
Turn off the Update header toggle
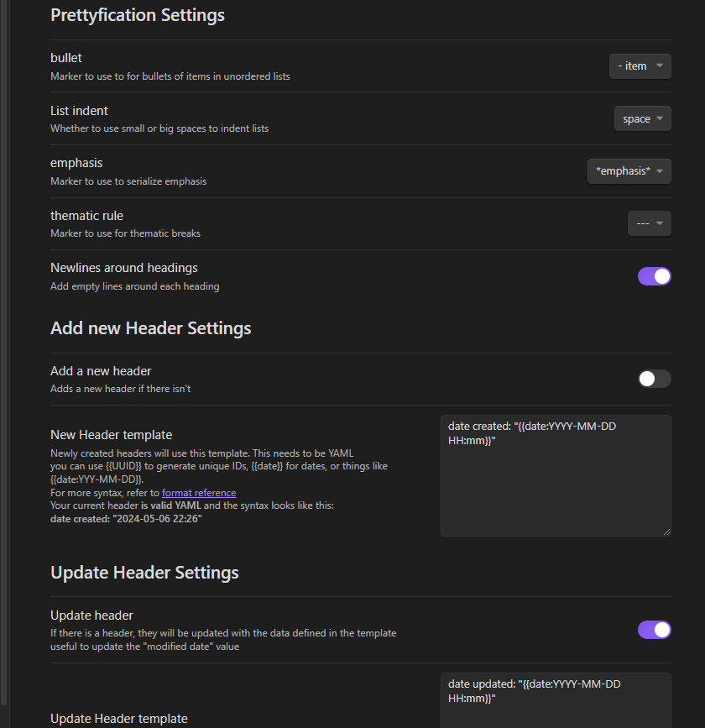[x=654, y=630]
